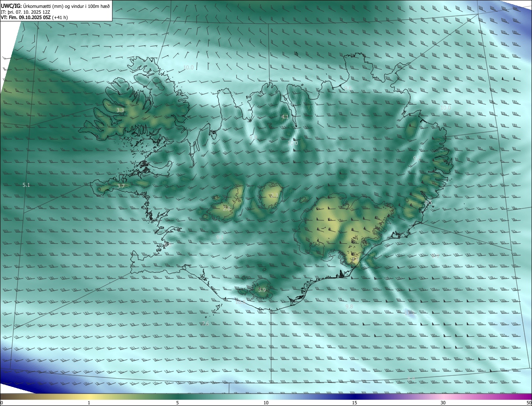
Task: Click the "3.9" value near the south coast
Action: pyautogui.click(x=261, y=290)
